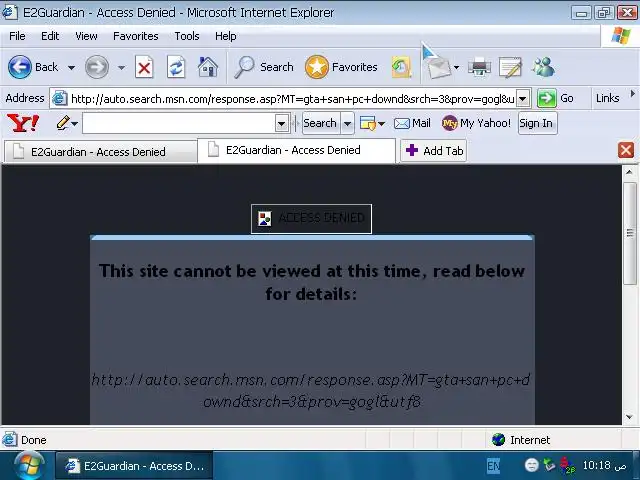
Task: Click the blocked URL text on page
Action: pyautogui.click(x=311, y=391)
